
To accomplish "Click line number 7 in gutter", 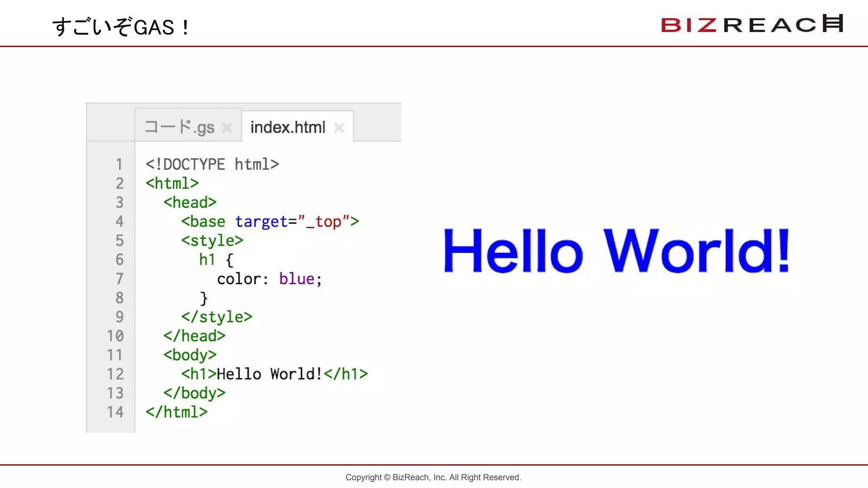I will pyautogui.click(x=119, y=279).
